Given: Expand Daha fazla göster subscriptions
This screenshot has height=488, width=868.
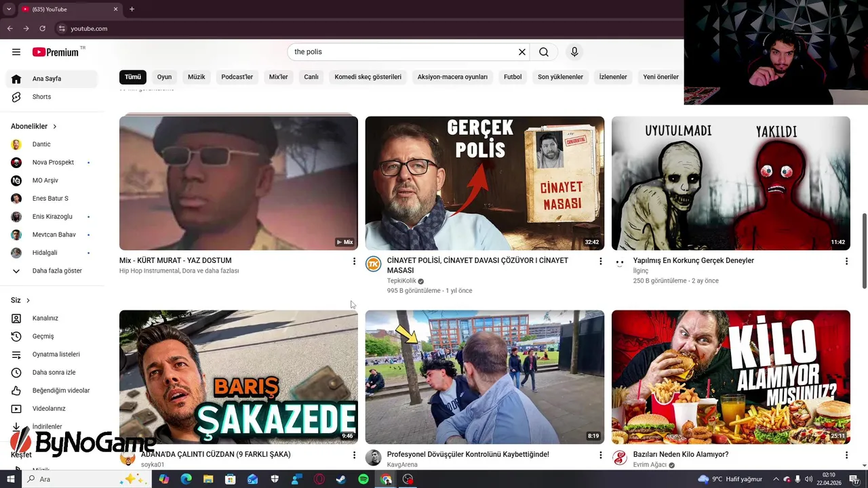Looking at the screenshot, I should coord(52,271).
